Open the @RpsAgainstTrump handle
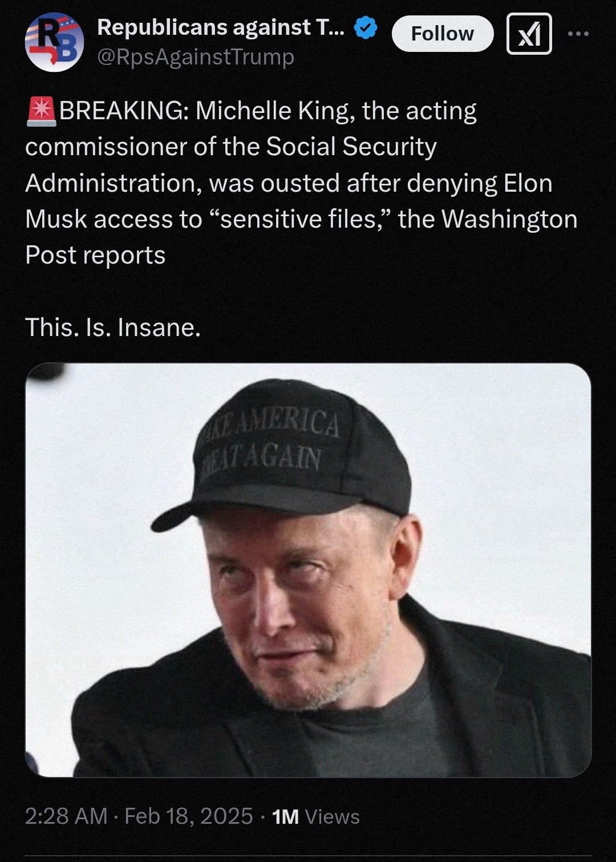 [196, 56]
